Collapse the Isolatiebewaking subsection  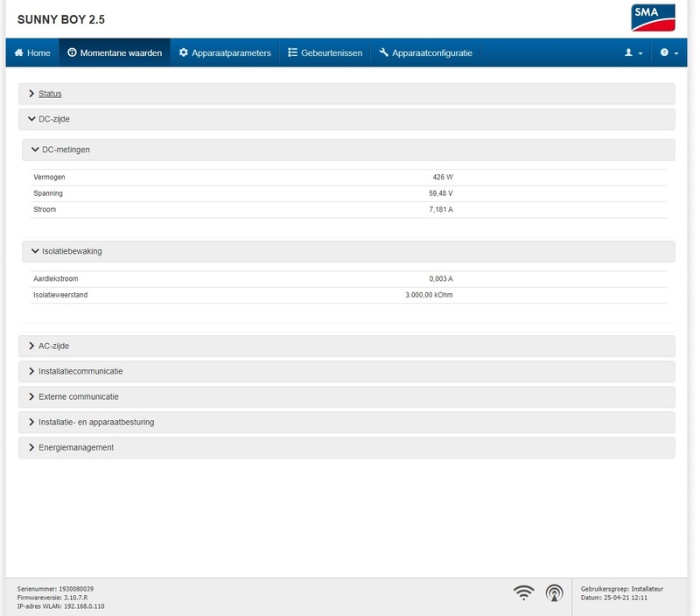click(x=348, y=251)
